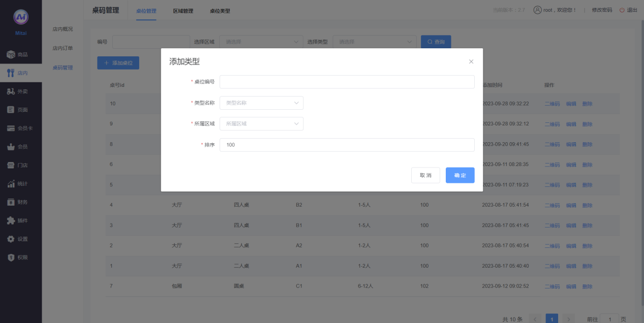Screen dimensions: 644x323
Task: Open 店内订单 in the submenu
Action: coord(63,48)
